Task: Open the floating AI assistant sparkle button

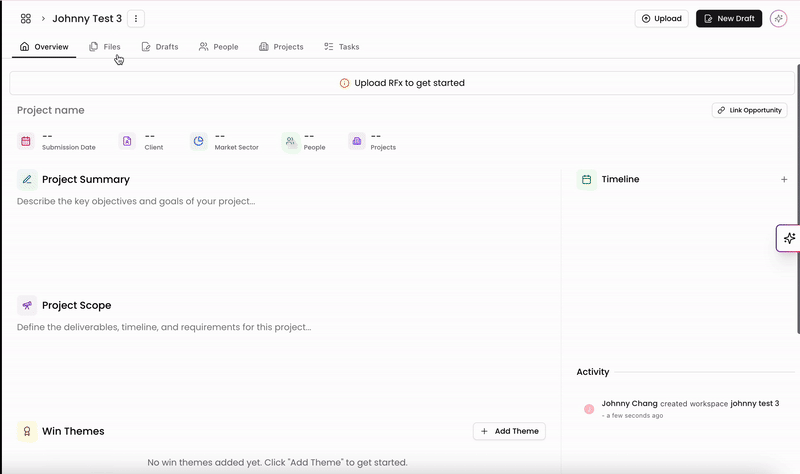Action: click(788, 238)
